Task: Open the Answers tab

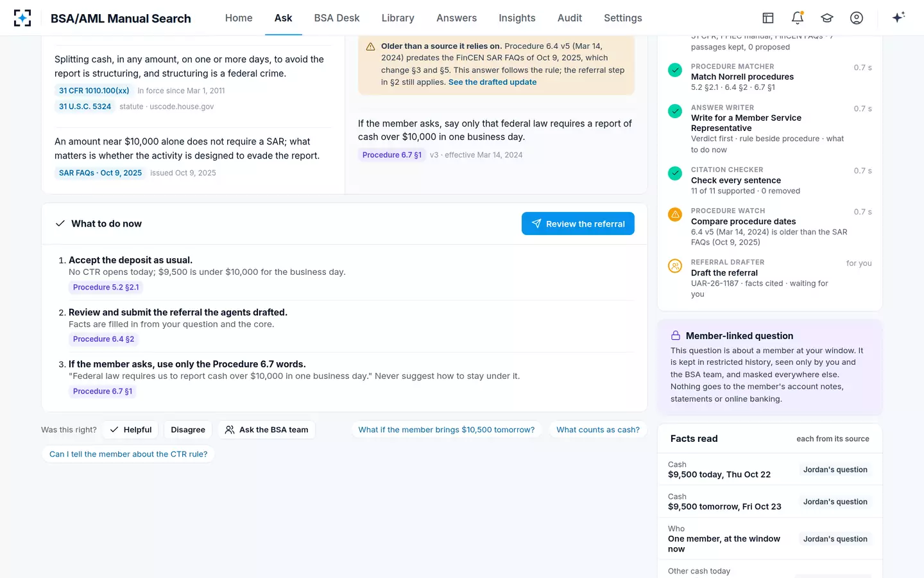Action: pos(457,18)
